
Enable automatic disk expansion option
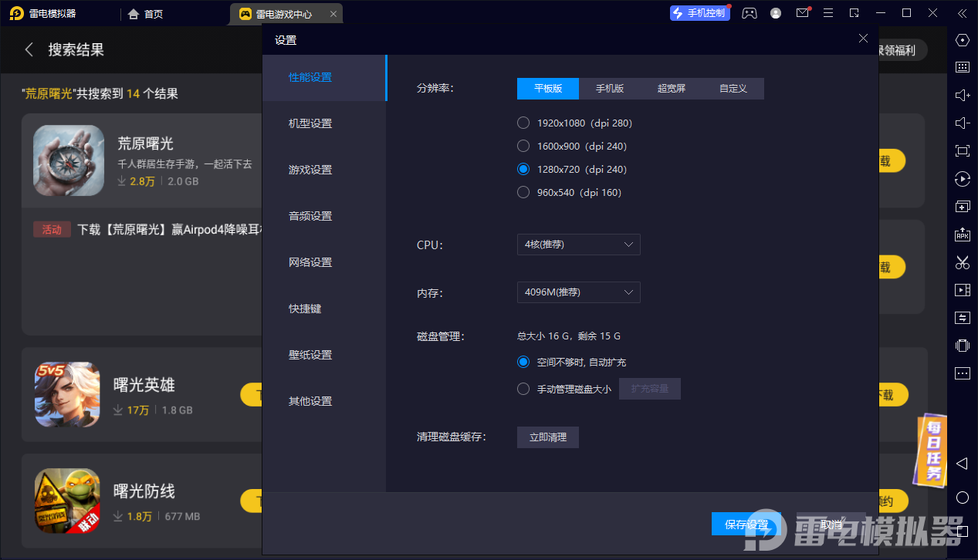point(523,361)
